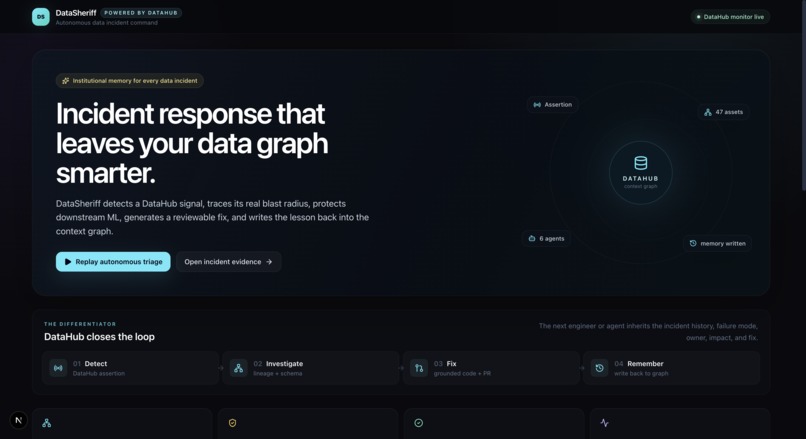Open the 01 Detect step card
Screen dimensions: 806x439
click(x=131, y=368)
